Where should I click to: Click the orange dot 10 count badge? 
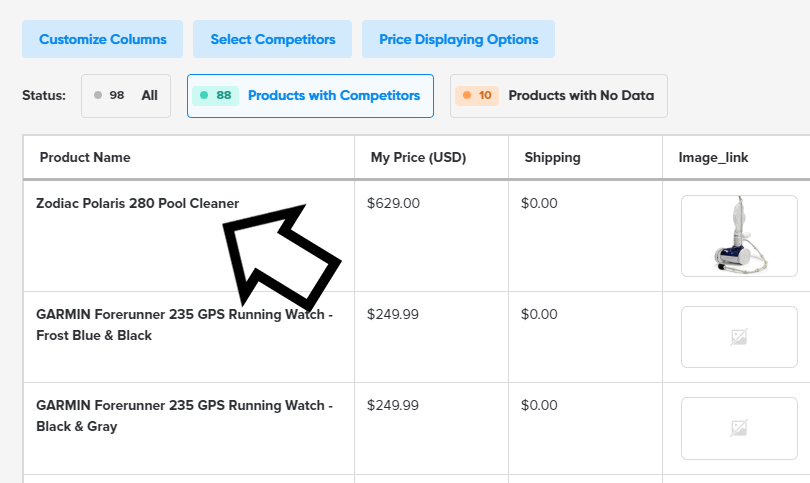(477, 96)
